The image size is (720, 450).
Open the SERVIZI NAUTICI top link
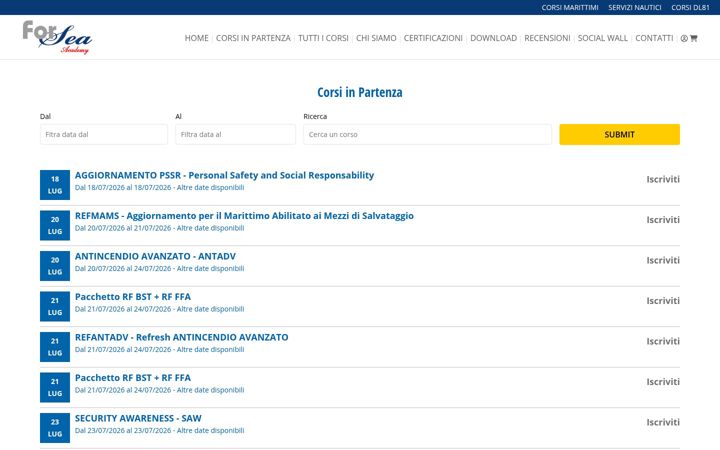(x=635, y=7)
